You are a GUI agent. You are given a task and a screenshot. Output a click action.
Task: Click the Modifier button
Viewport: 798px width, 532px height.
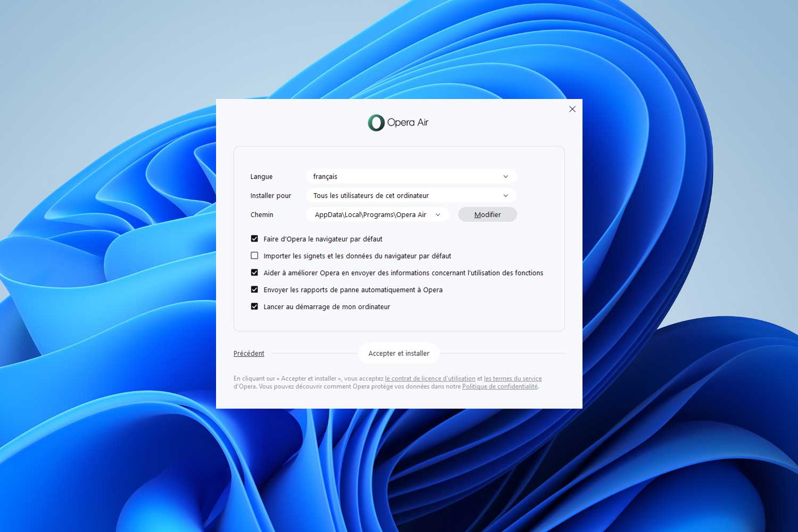pyautogui.click(x=487, y=215)
